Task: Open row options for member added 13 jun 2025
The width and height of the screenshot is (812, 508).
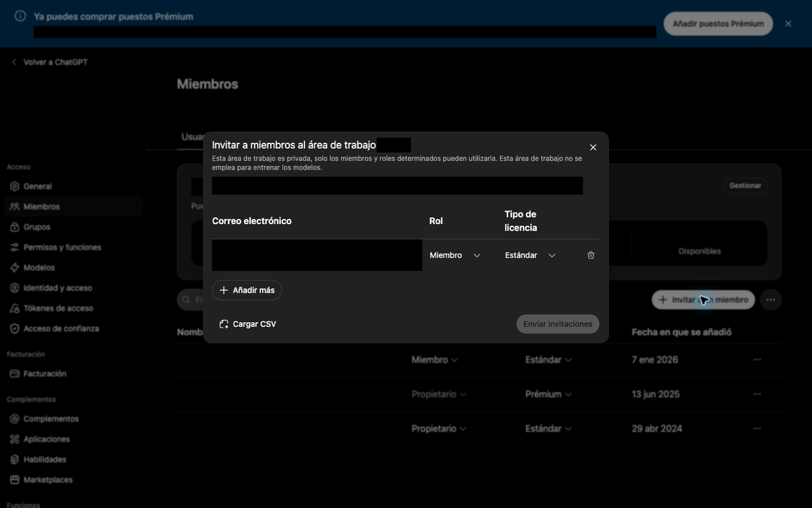Action: point(757,394)
